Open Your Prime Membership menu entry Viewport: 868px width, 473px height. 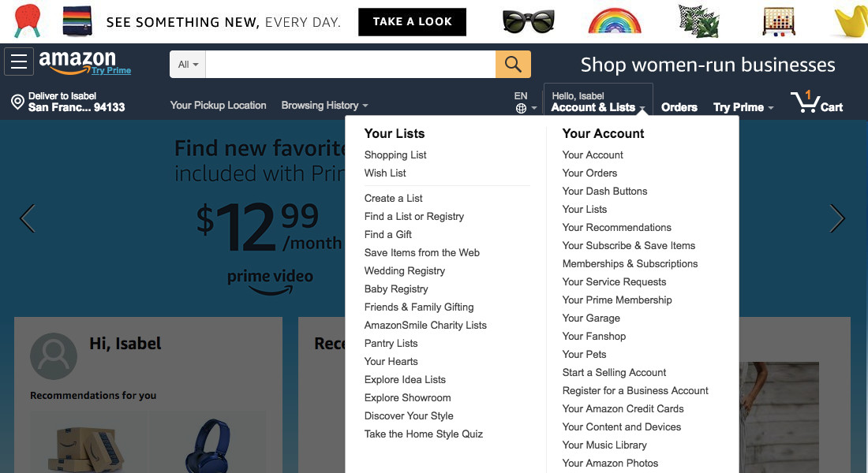[x=617, y=300]
